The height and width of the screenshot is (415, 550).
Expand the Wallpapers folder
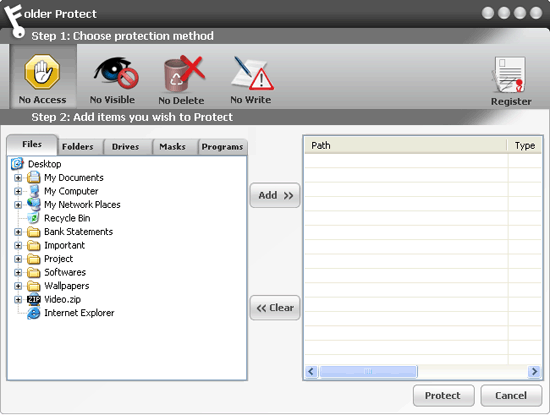[18, 286]
